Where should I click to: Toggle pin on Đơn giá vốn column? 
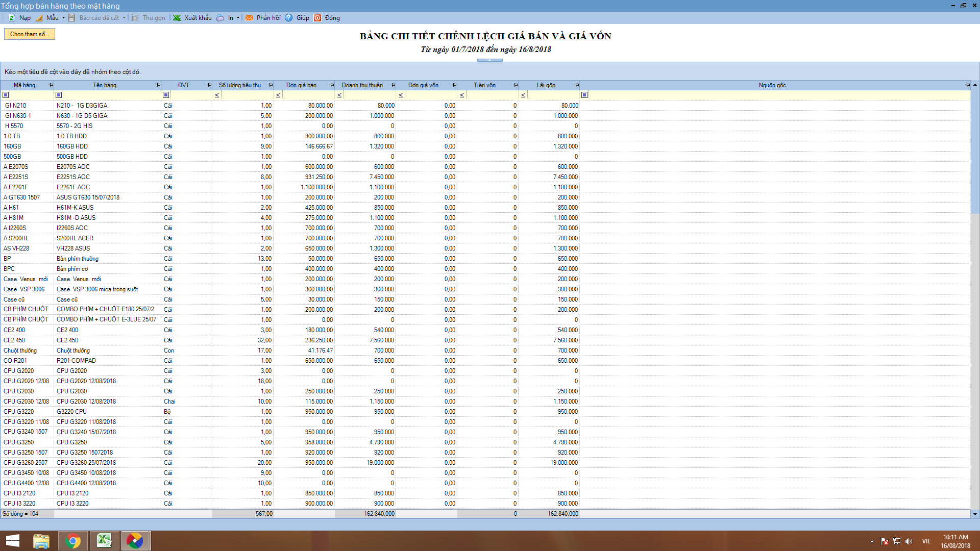(x=454, y=85)
